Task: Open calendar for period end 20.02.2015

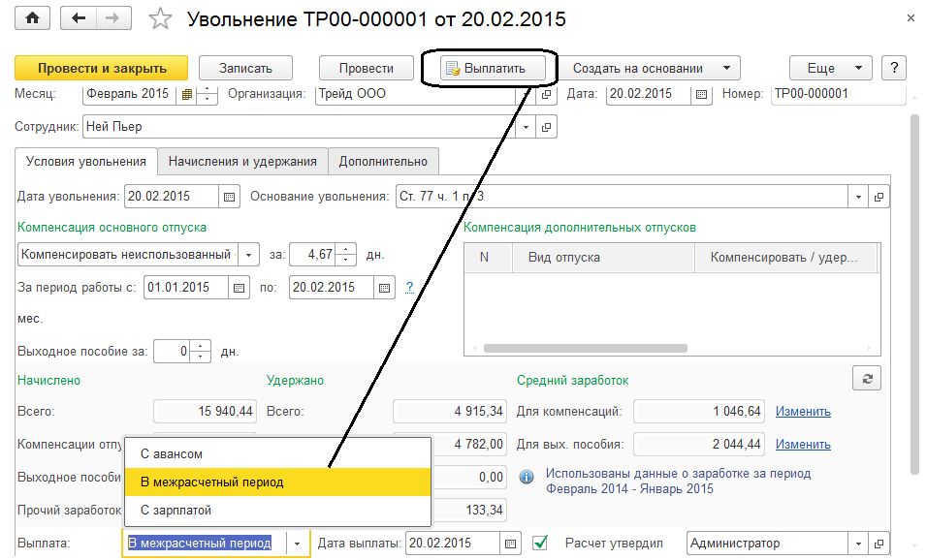Action: click(384, 288)
